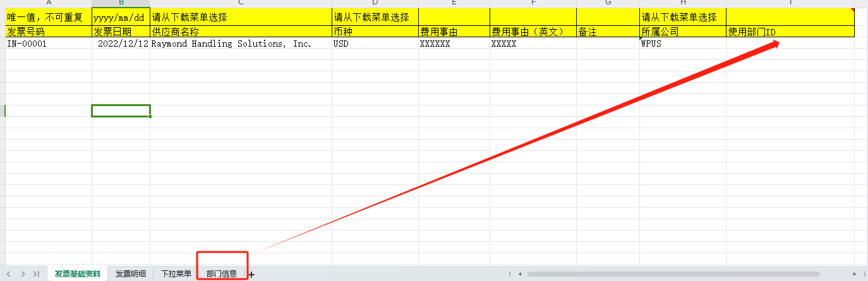Select 请从下载菜单选择 cell above 供应商名称
This screenshot has width=868, height=281.
point(241,17)
